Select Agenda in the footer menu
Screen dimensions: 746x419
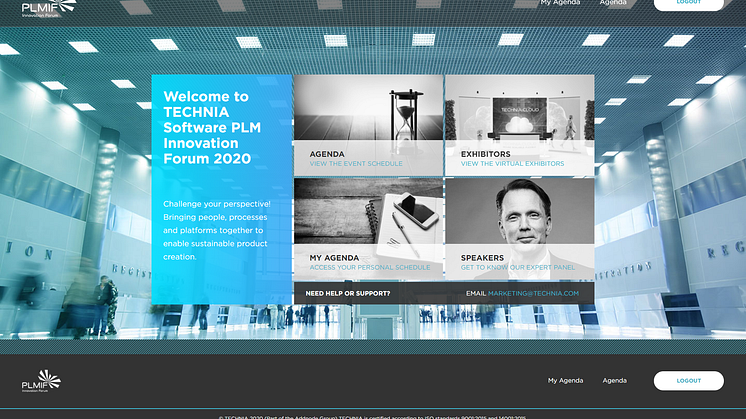coord(615,380)
